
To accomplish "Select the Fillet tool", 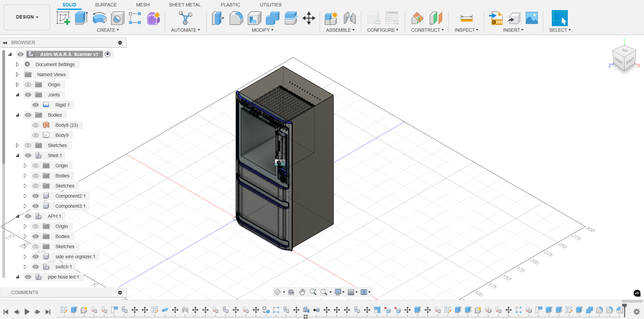I will [236, 18].
